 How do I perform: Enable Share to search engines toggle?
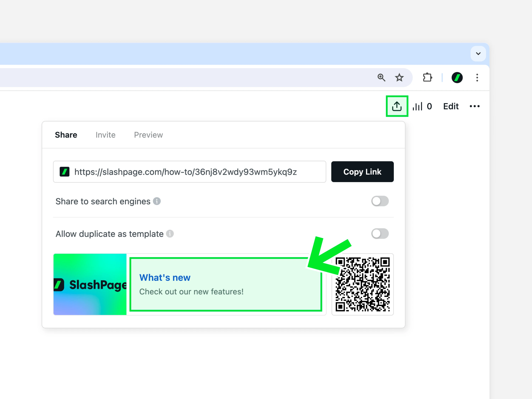380,201
